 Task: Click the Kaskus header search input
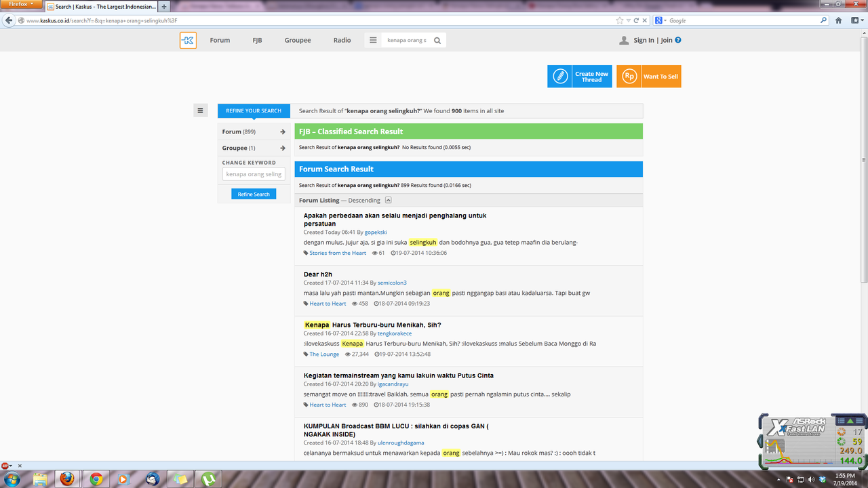407,41
